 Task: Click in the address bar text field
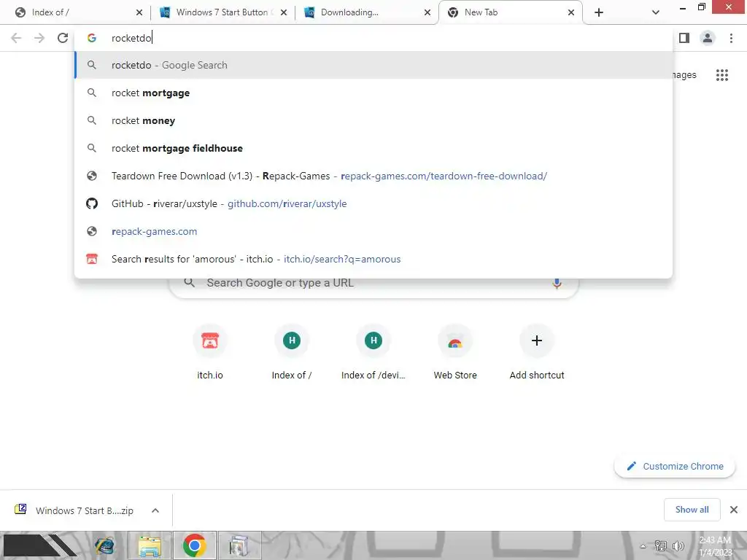[373, 38]
